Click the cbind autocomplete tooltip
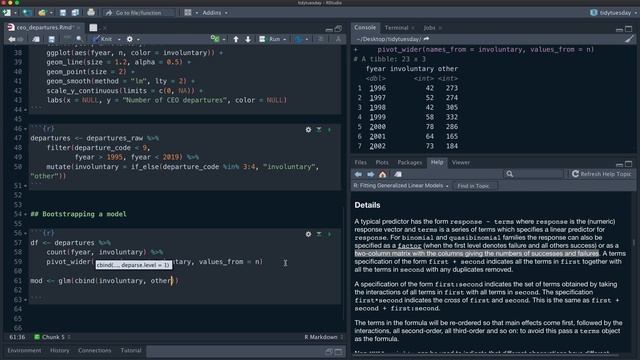The height and width of the screenshot is (360, 640). click(x=133, y=265)
